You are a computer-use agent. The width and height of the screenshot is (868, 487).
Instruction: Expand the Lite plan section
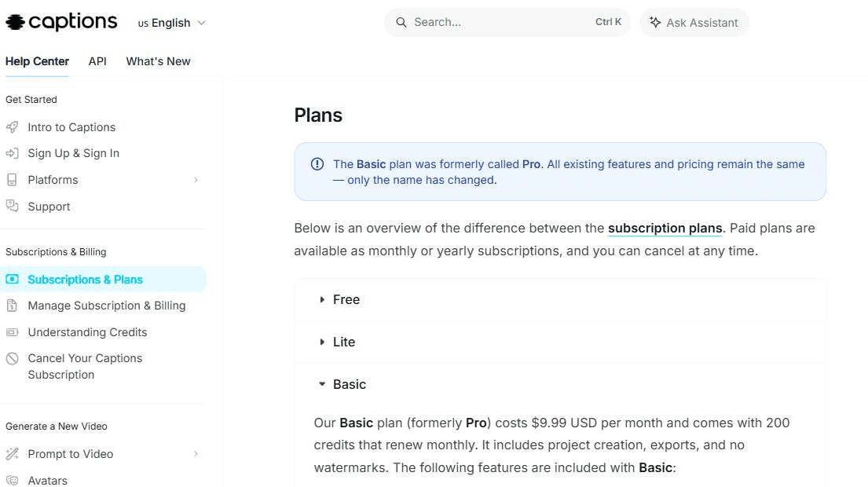click(x=560, y=342)
